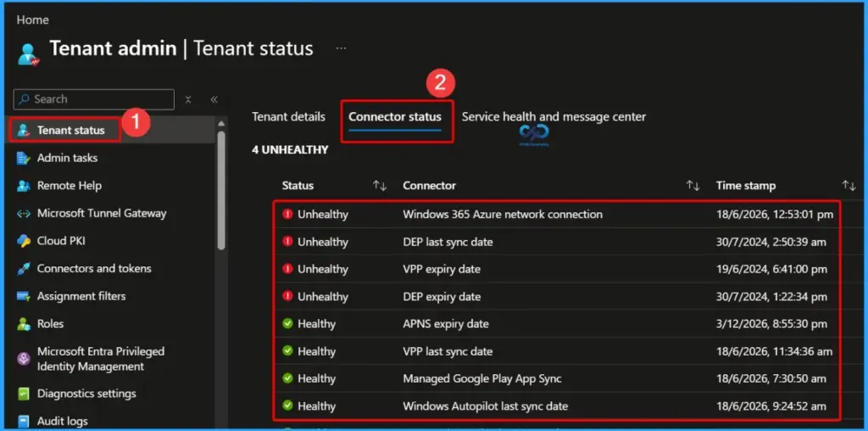Clear the sidebar search with the X icon
The image size is (868, 431).
click(188, 100)
